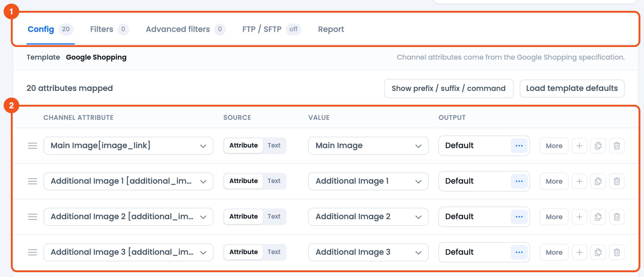Click More button in Main Image row
Viewport: 644px width, 277px height.
point(554,146)
